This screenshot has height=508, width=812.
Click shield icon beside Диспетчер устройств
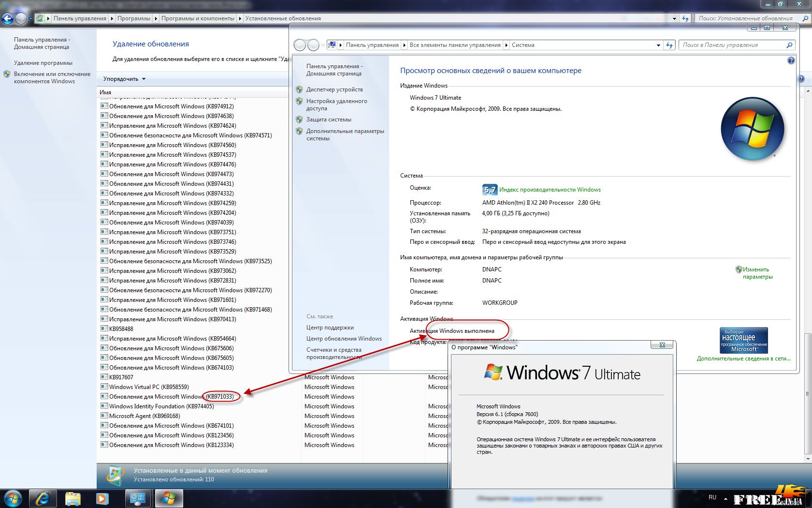[x=299, y=90]
